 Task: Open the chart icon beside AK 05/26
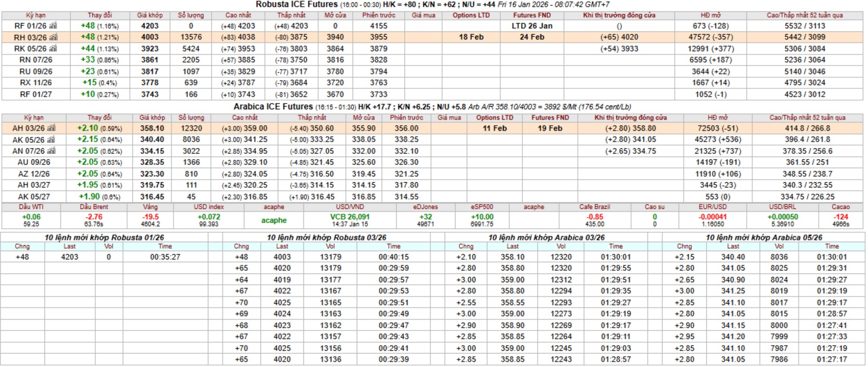[x=51, y=140]
